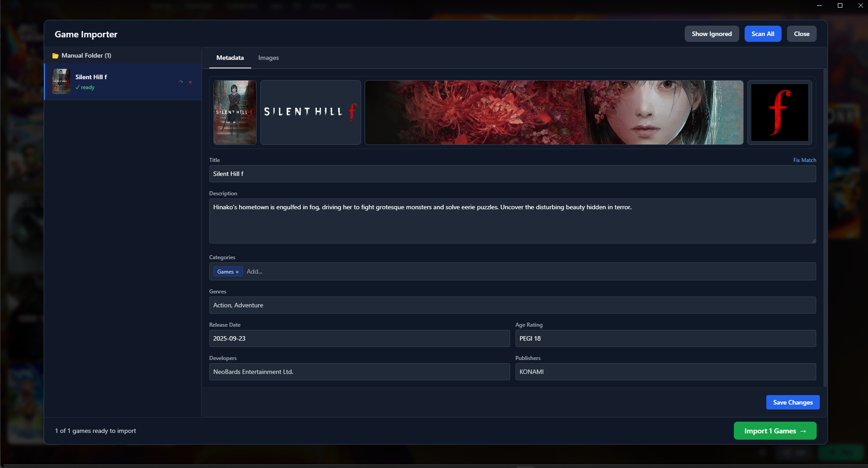Select the Silent Hill f logo artwork

click(310, 112)
